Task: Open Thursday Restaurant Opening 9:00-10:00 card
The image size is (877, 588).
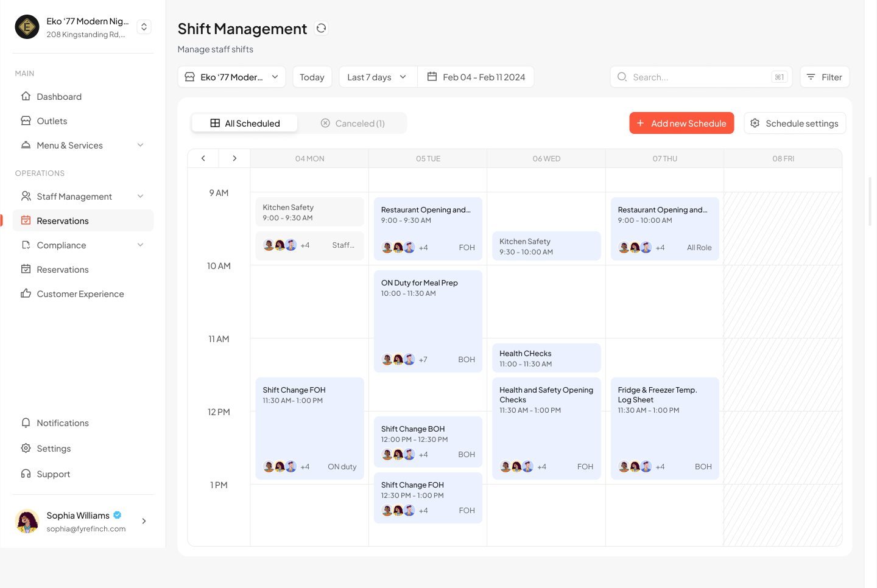Action: [664, 229]
